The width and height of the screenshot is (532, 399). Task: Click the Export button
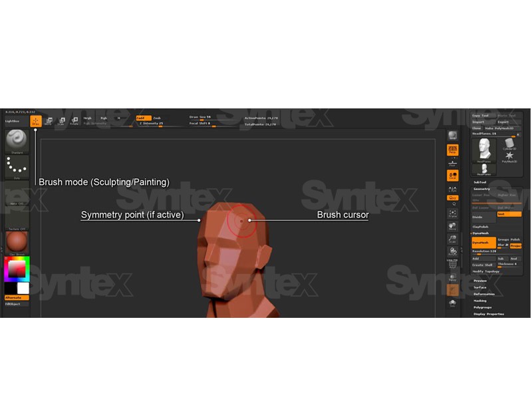click(x=509, y=122)
